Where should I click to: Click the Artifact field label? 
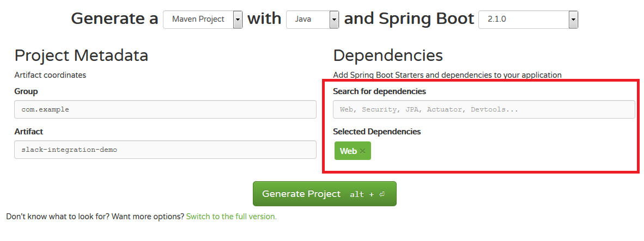(x=29, y=132)
